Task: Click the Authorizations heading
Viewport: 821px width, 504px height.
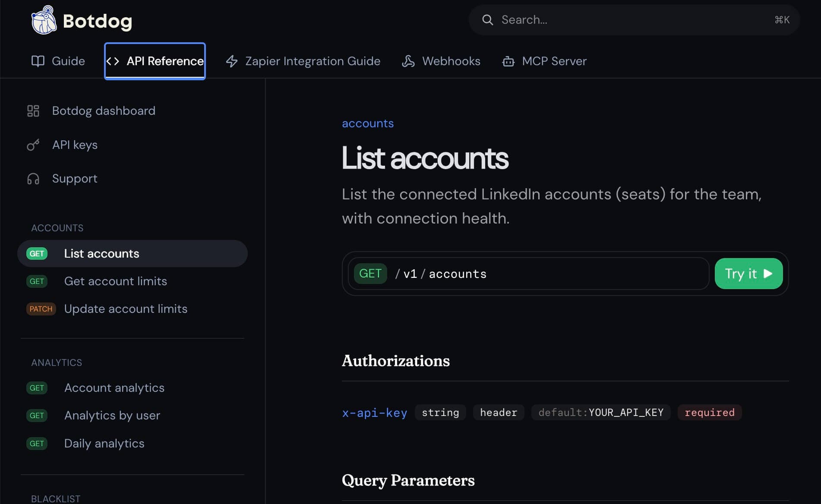Action: [396, 361]
